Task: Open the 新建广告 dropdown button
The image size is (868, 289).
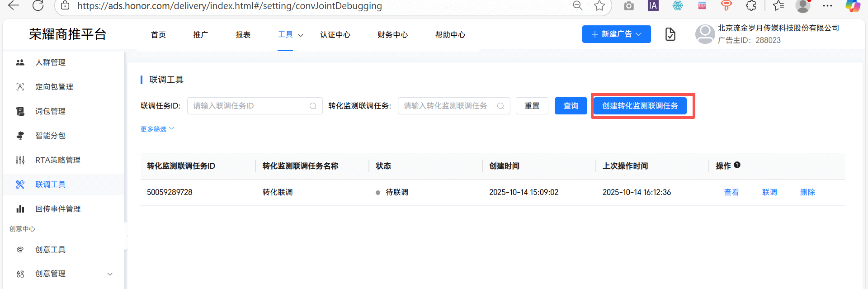Action: (616, 34)
